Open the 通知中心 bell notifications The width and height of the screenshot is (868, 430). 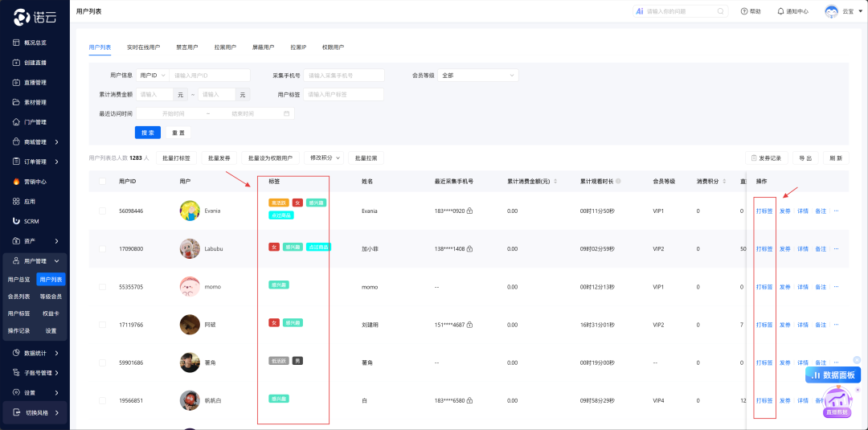coord(780,11)
